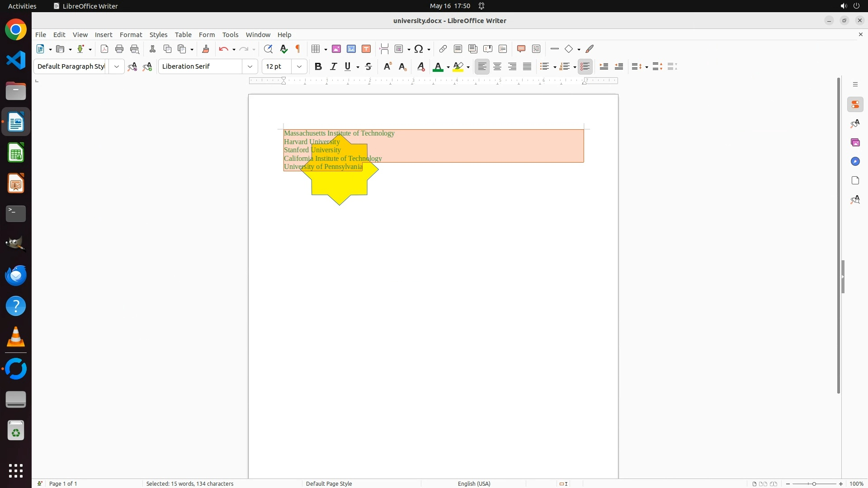Screen dimensions: 868x488
Task: Open the Navigator sidebar compass icon
Action: point(855,162)
